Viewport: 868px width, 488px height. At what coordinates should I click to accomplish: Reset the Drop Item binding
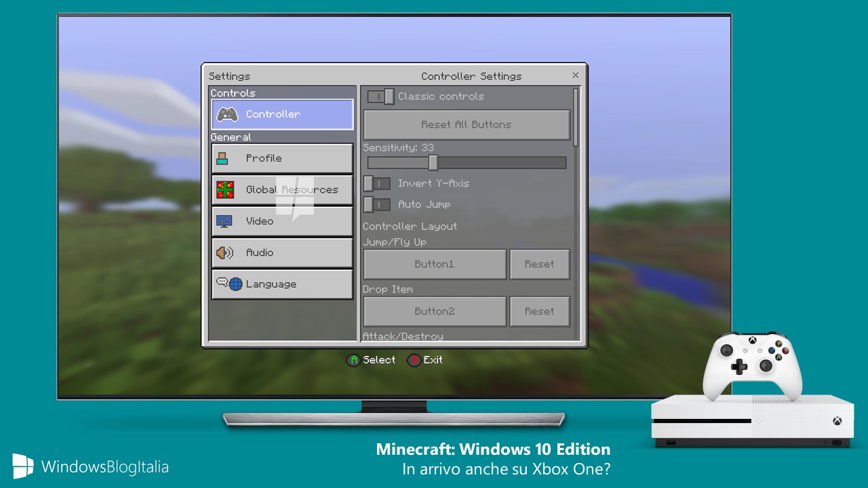(x=540, y=312)
